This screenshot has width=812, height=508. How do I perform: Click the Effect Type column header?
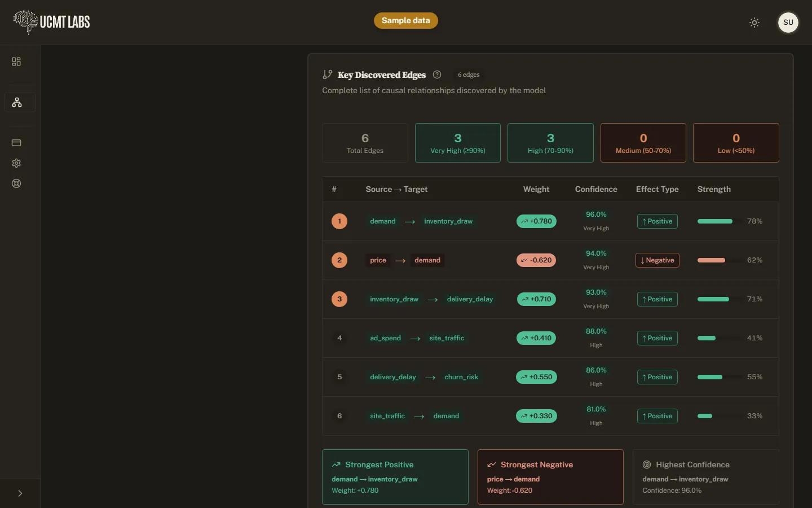click(657, 189)
